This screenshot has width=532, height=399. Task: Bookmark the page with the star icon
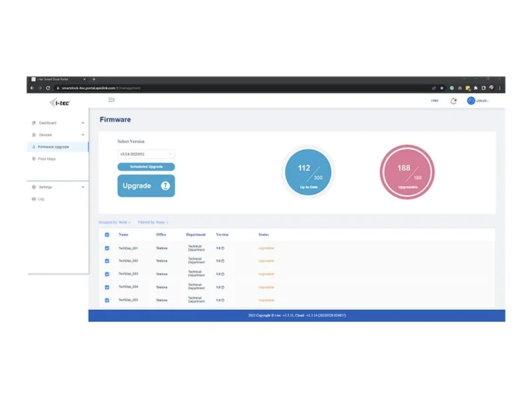(x=442, y=88)
